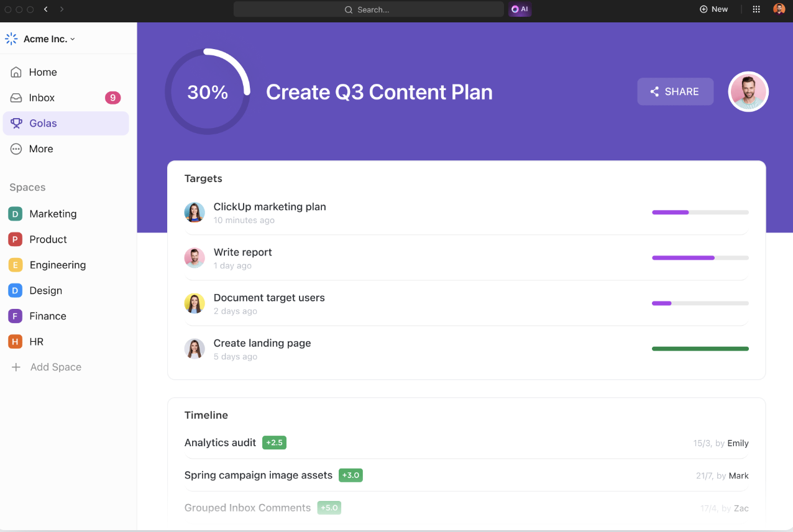Navigate back with left arrow
The width and height of the screenshot is (793, 532).
point(46,9)
